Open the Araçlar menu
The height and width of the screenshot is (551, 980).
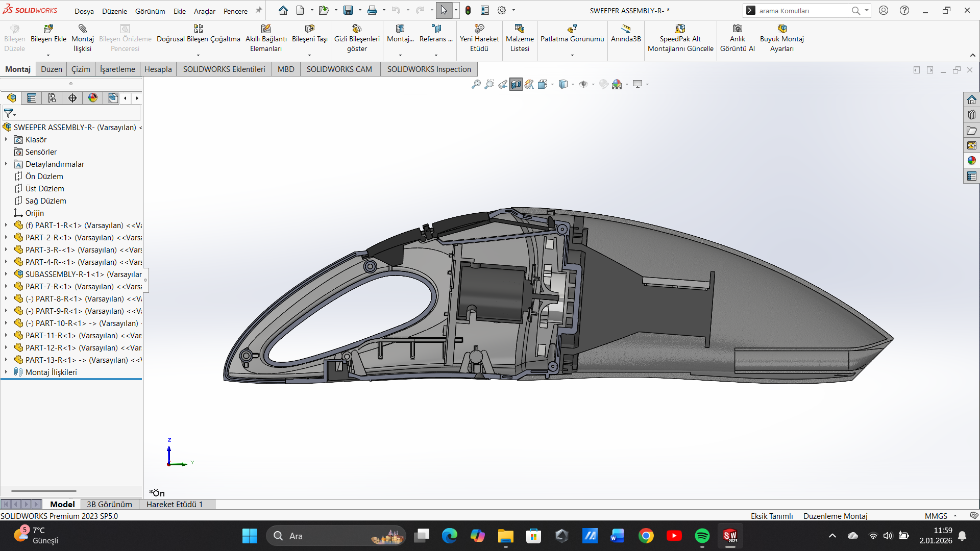(x=204, y=11)
